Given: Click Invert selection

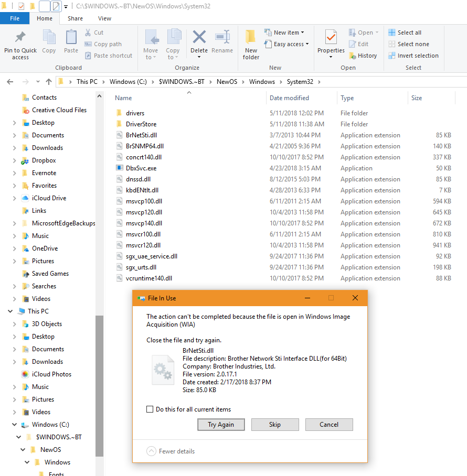Looking at the screenshot, I should [413, 56].
